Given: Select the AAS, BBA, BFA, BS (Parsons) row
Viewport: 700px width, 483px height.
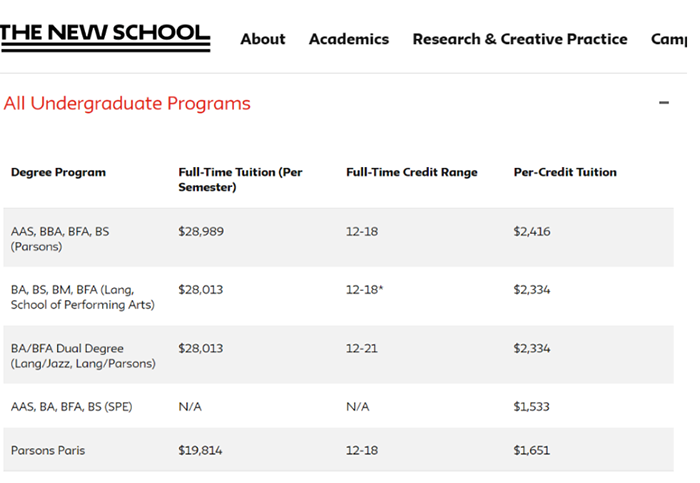Looking at the screenshot, I should tap(60, 238).
